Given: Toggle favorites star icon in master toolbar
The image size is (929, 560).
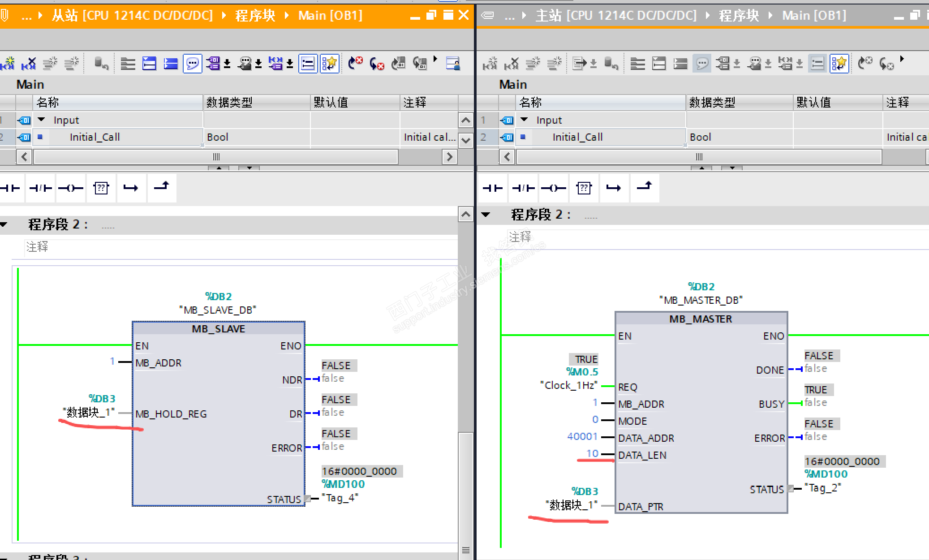Looking at the screenshot, I should pyautogui.click(x=839, y=64).
